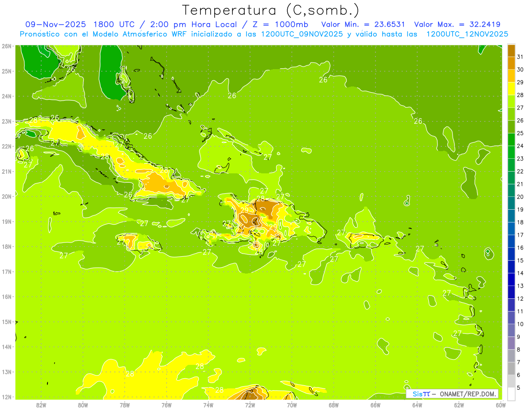Screen dimensions: 532x411
Task: Click the '82W' longitude axis label
Action: pos(41,405)
